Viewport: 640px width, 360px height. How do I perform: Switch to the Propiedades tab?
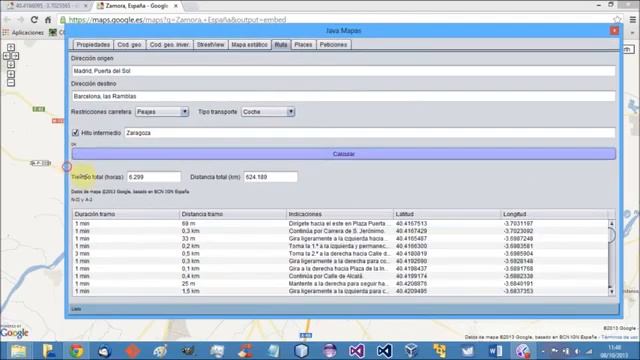[93, 44]
